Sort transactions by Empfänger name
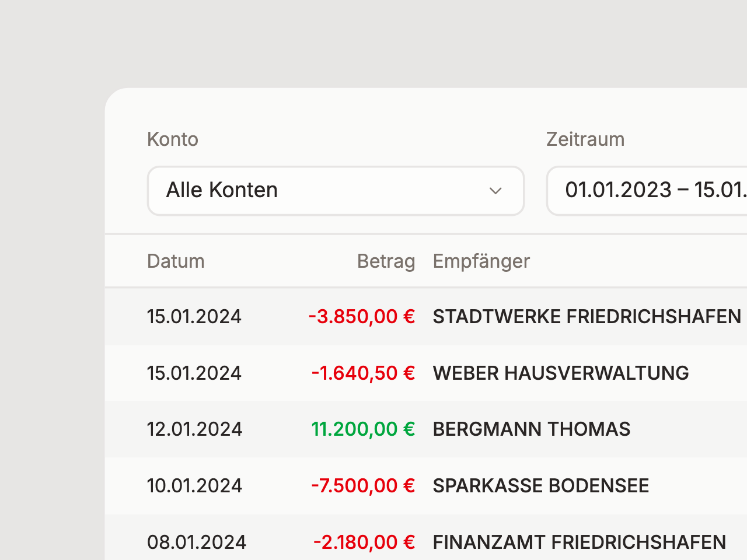This screenshot has height=560, width=747. click(x=481, y=261)
